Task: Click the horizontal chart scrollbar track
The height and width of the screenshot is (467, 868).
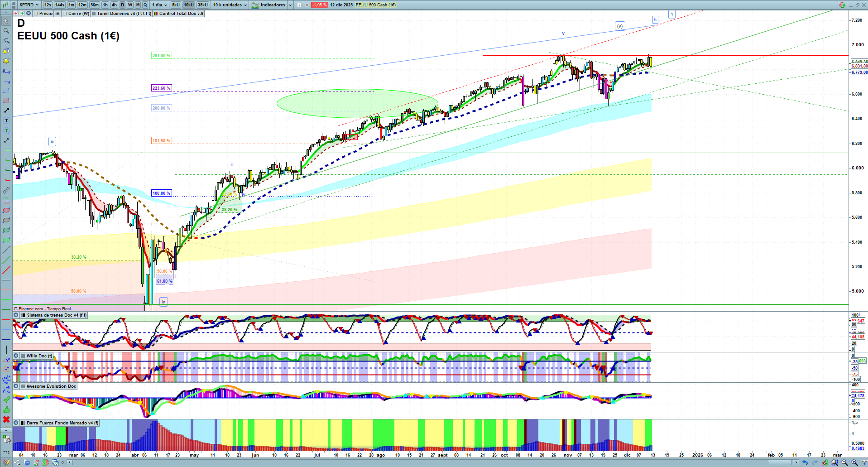Action: 432,462
